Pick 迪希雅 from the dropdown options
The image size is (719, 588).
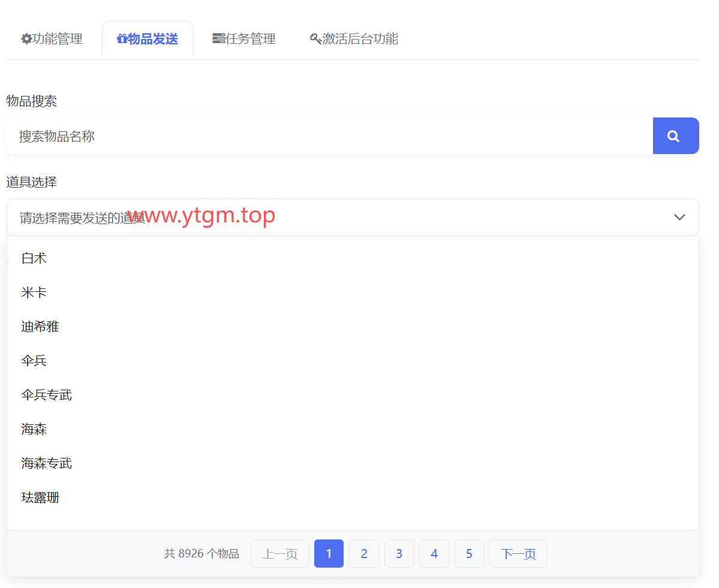40,327
